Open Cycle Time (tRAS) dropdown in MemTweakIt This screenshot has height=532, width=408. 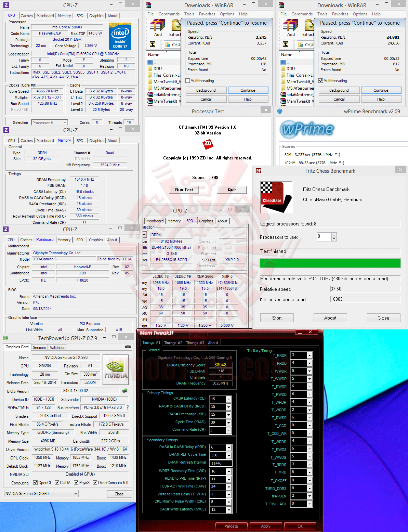pos(229,423)
